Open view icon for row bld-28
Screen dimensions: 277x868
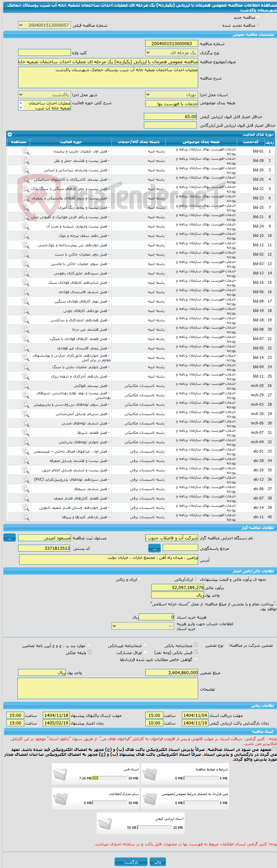tap(25, 160)
